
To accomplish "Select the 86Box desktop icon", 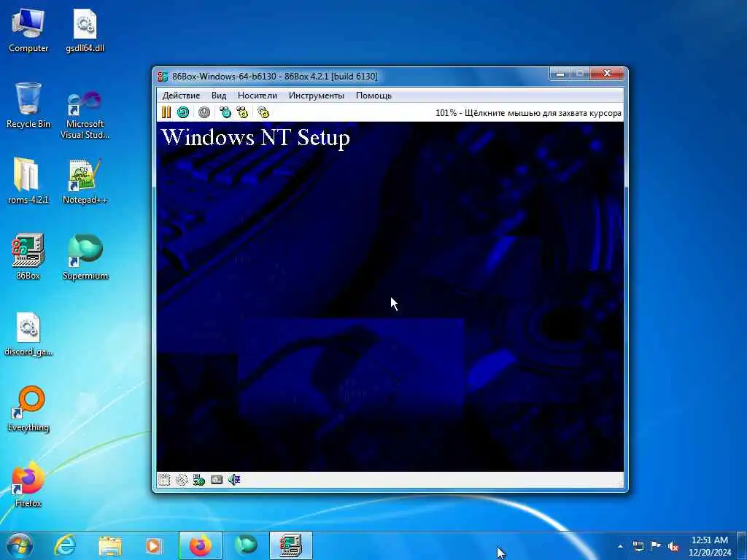I will 28,257.
